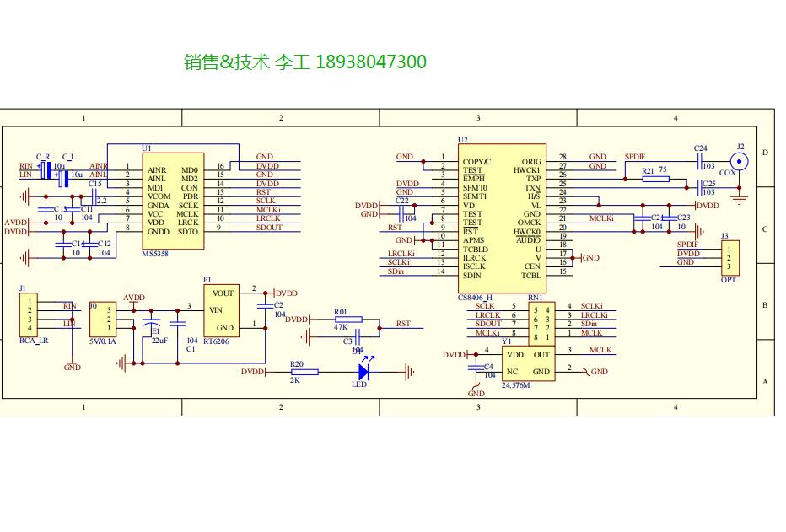Image resolution: width=786 pixels, height=532 pixels.
Task: Select the J3 OPT connector block
Action: pos(729,258)
